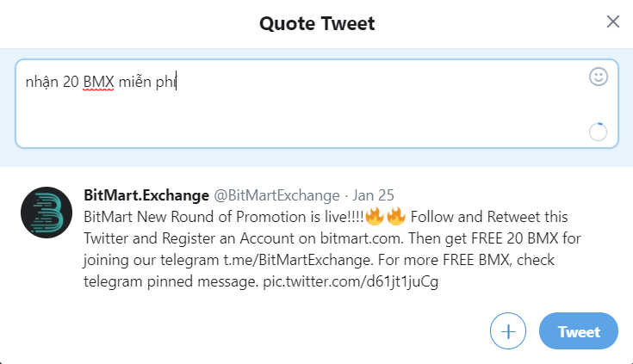Click the Quote Tweet dialog title
Screen dimensions: 633x364
coord(317,23)
